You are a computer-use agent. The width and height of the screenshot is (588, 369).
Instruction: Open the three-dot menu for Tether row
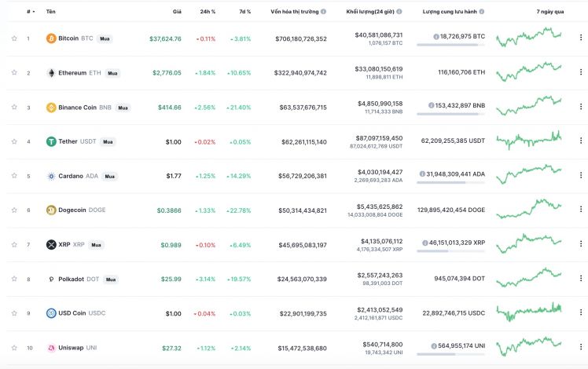(581, 141)
